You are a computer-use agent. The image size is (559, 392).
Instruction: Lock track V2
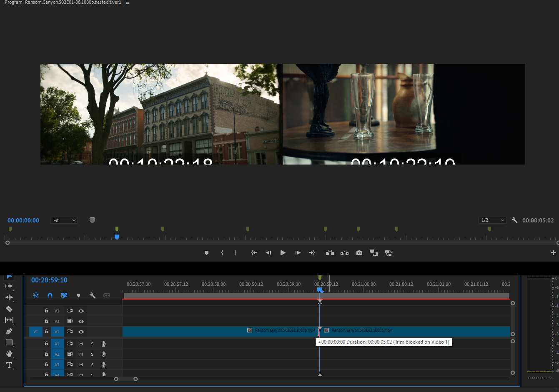47,321
